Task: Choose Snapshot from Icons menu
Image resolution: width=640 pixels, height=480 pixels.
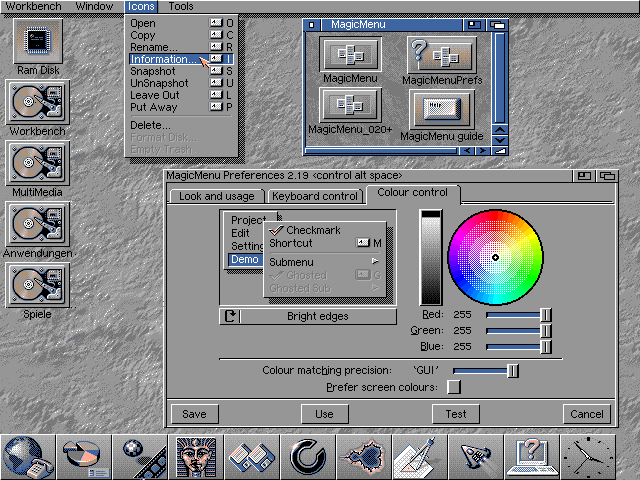Action: pos(181,71)
